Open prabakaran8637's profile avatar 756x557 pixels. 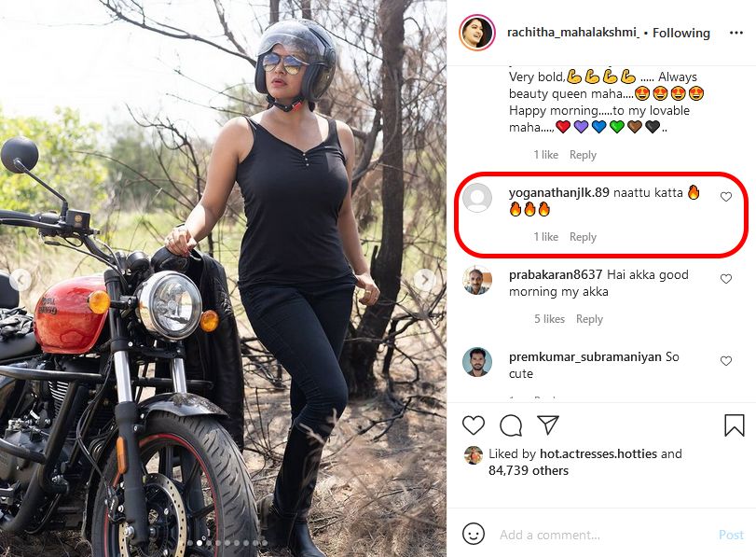[477, 279]
